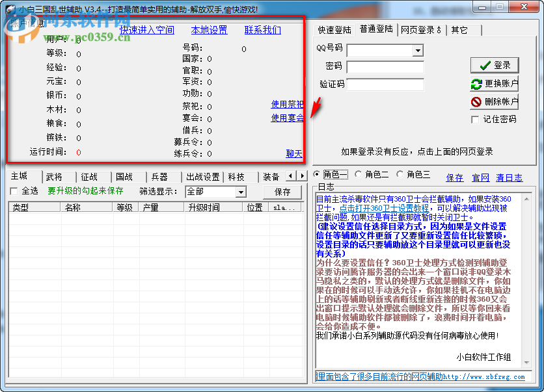This screenshot has height=392, width=544.
Task: Open the 主城 tab
Action: (x=23, y=176)
